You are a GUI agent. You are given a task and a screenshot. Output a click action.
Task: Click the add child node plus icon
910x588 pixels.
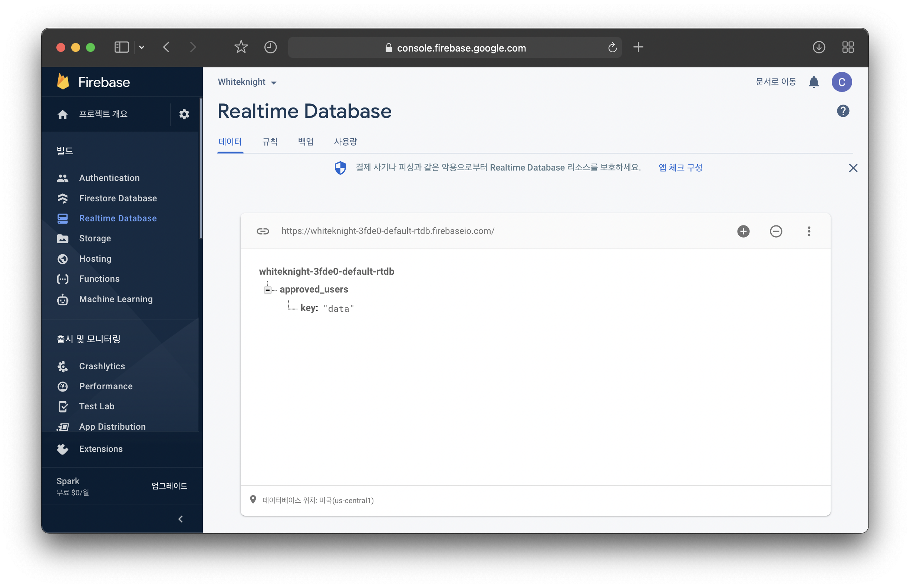point(743,231)
